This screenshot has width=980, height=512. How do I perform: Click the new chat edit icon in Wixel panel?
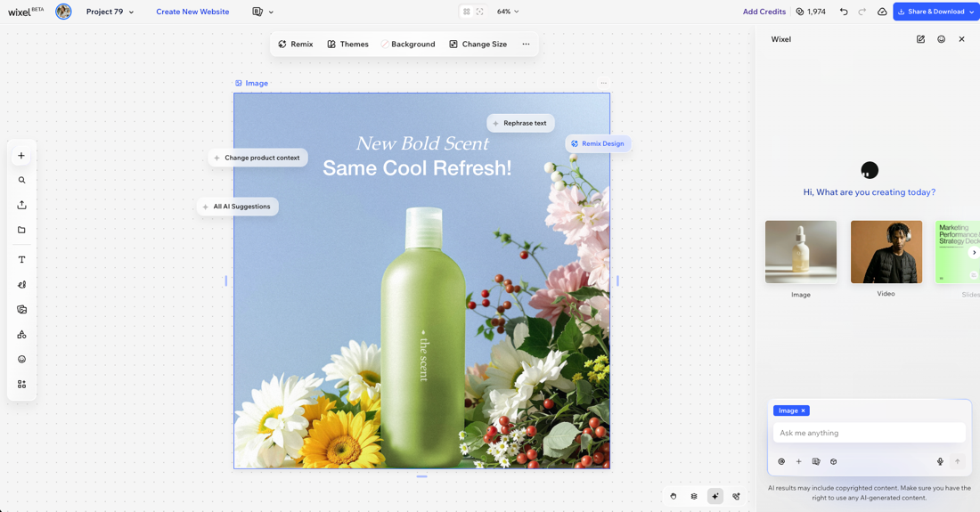920,38
